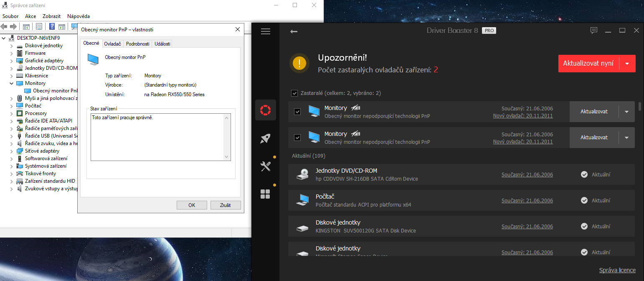Click the back arrow in Driver Booster
This screenshot has height=281, width=644.
point(294,31)
